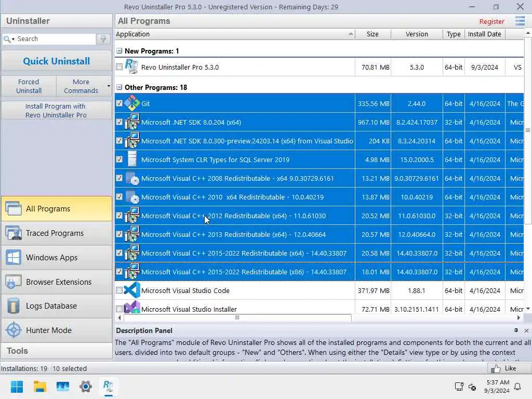Pin the Description Panel
Viewport: 532px width, 399px height.
pyautogui.click(x=516, y=330)
